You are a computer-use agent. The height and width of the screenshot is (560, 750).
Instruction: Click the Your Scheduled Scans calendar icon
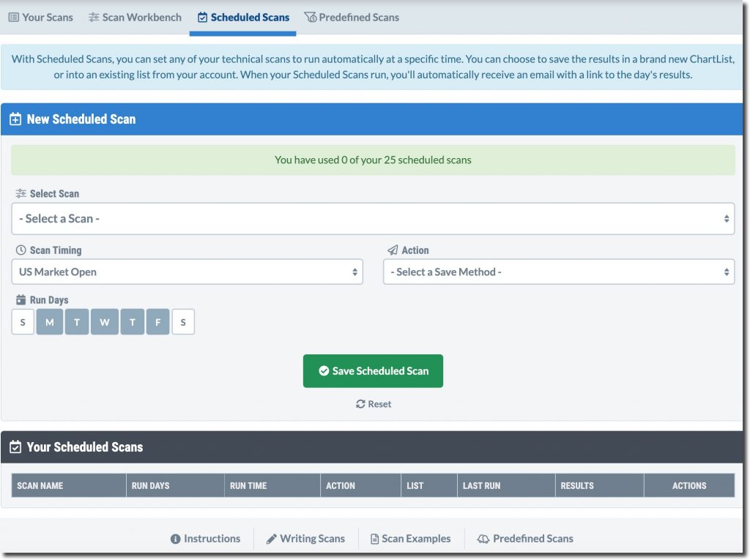(15, 447)
